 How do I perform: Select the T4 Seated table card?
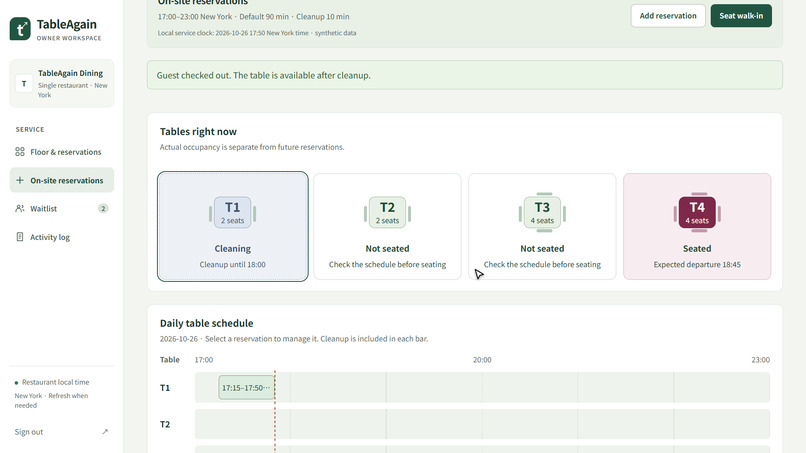tap(697, 226)
